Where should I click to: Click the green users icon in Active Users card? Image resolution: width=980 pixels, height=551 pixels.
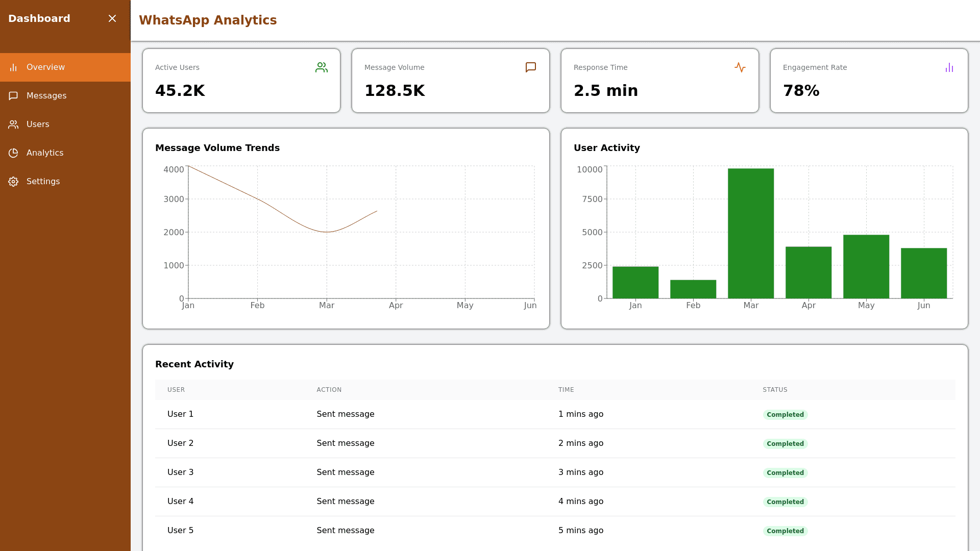(x=322, y=67)
